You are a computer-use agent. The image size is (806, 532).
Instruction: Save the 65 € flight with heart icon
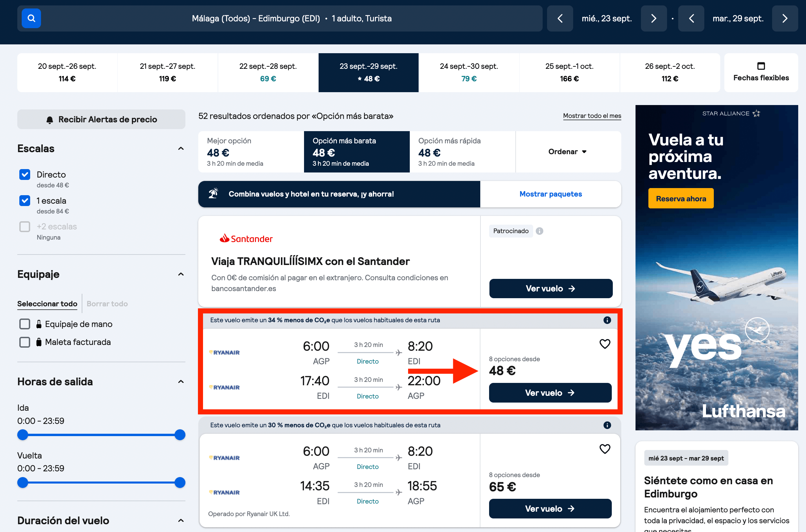605,449
